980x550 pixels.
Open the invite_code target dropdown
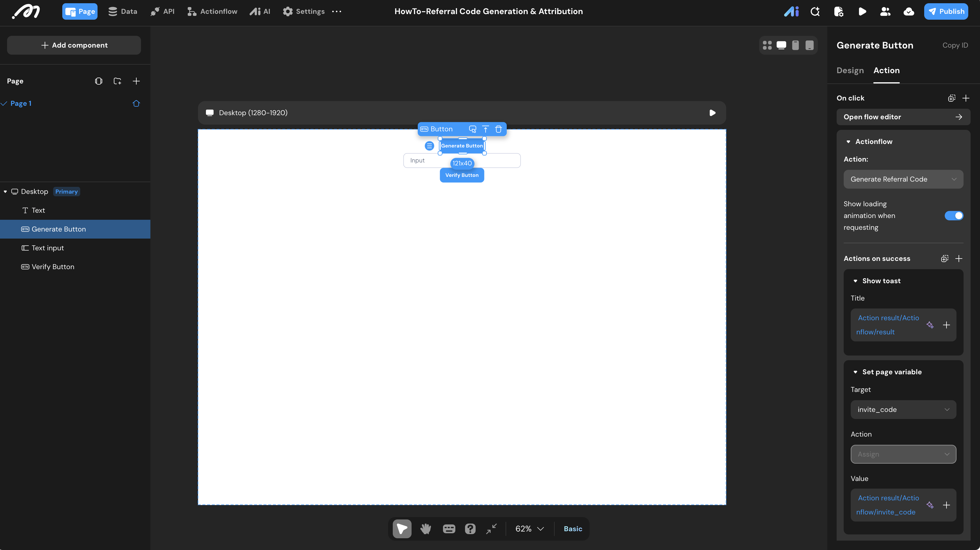pyautogui.click(x=903, y=410)
